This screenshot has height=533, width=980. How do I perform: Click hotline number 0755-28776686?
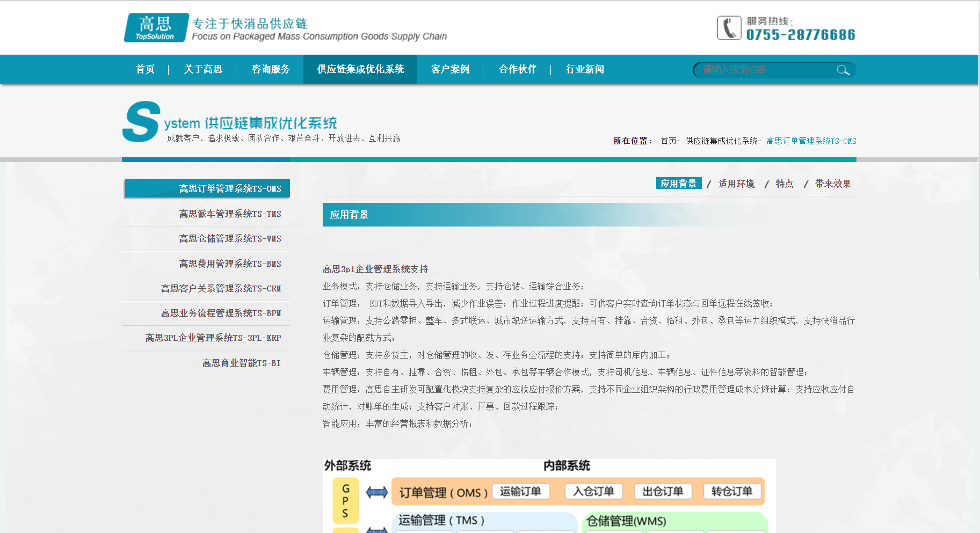point(801,35)
